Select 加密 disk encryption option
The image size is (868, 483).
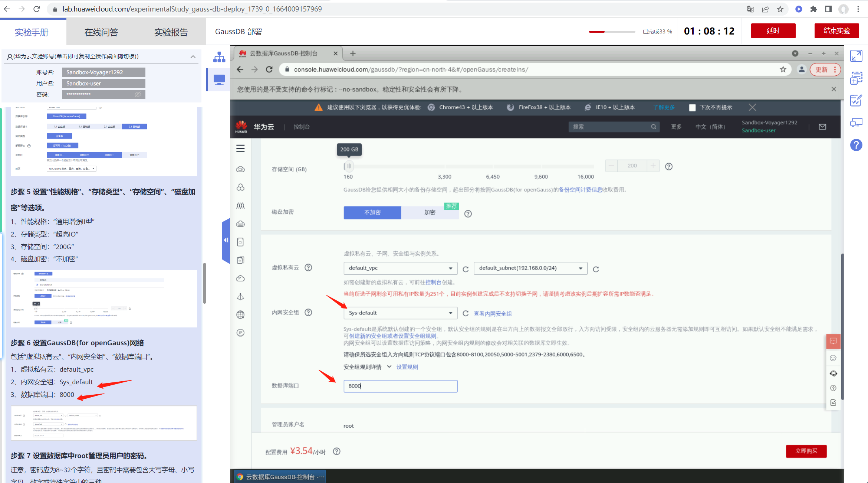pos(430,212)
